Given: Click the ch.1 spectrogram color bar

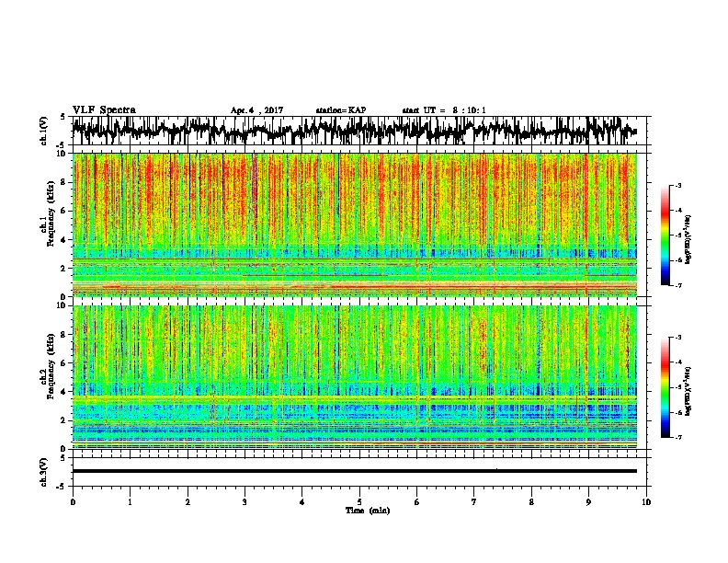Looking at the screenshot, I should point(665,236).
